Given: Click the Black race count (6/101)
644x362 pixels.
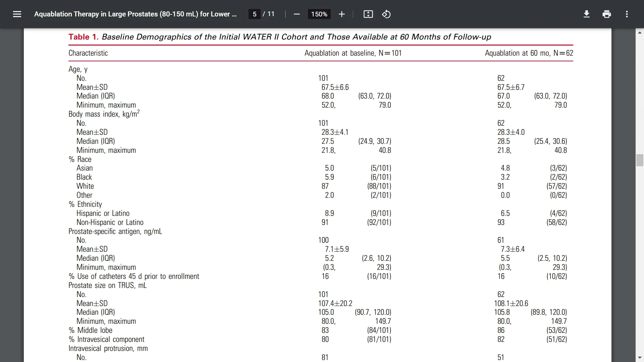Looking at the screenshot, I should [x=381, y=177].
